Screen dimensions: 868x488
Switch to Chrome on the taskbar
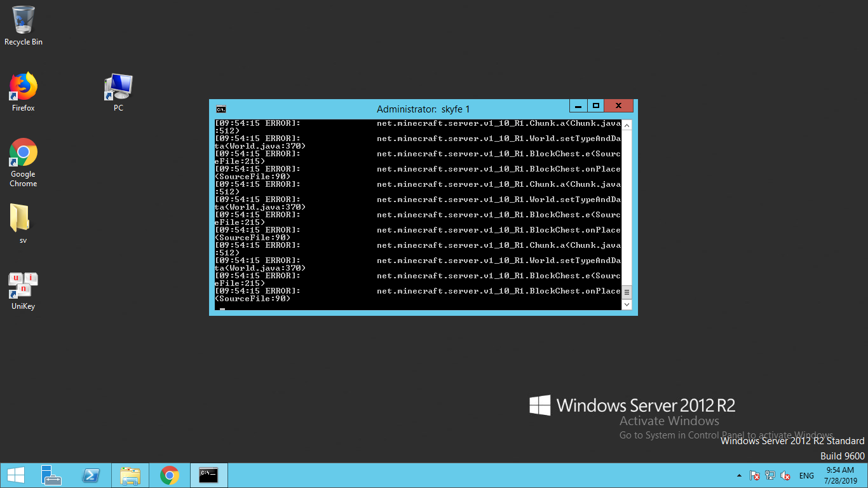[x=170, y=475]
